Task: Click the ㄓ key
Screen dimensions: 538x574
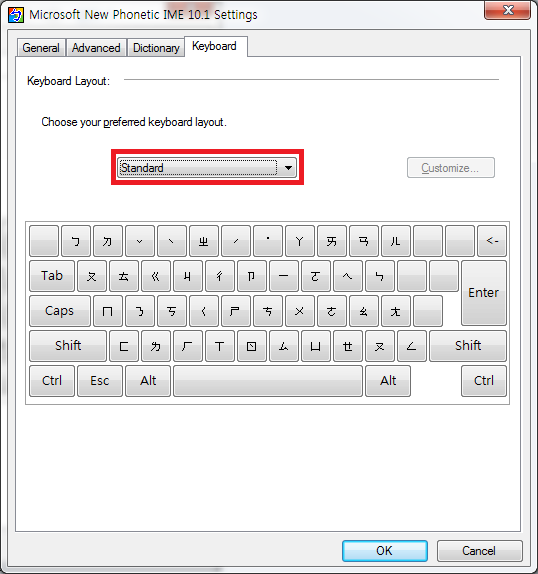Action: coord(204,241)
